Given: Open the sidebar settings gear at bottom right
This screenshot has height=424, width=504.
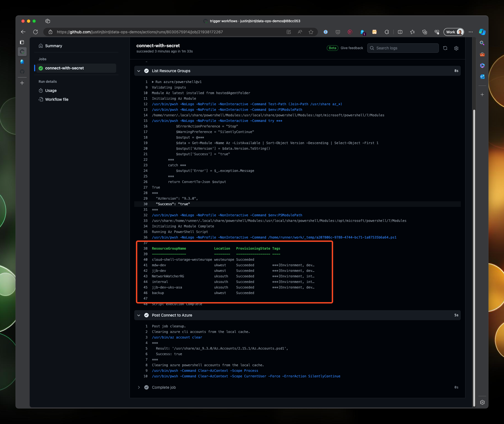Looking at the screenshot, I should pos(482,402).
